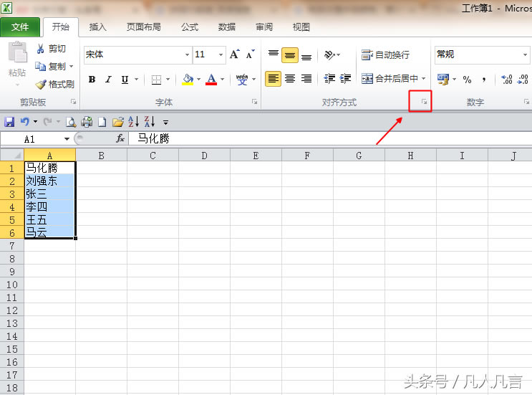Click the Format Painter brush icon

pyautogui.click(x=40, y=85)
